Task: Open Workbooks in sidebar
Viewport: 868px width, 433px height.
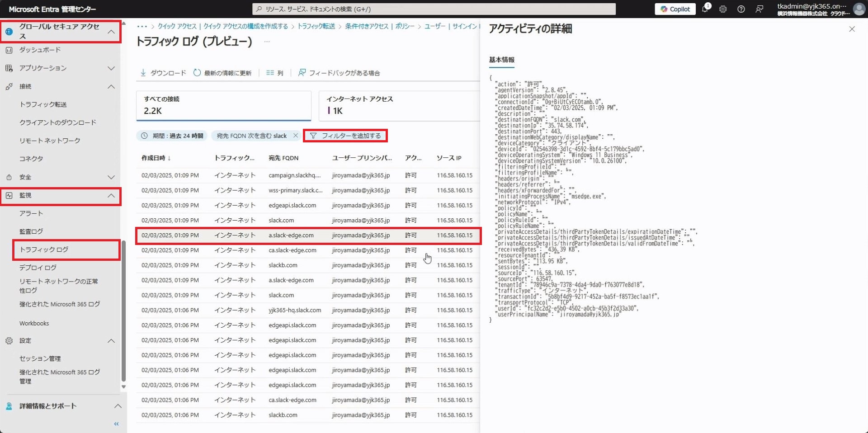Action: (34, 323)
